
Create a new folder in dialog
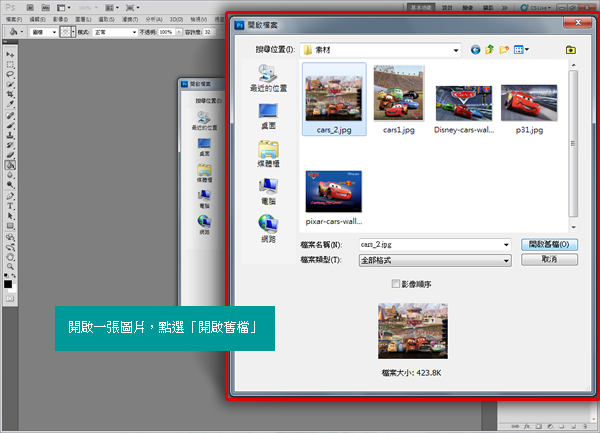coord(504,50)
